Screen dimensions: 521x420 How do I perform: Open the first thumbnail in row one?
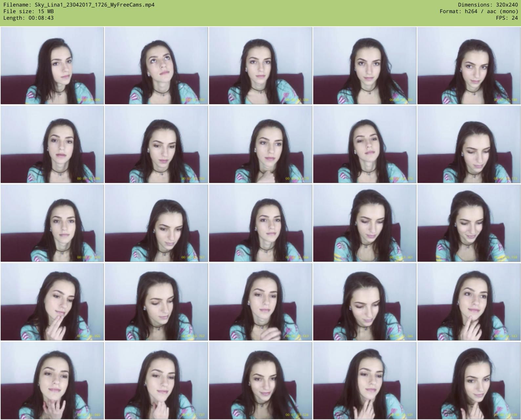coord(52,66)
